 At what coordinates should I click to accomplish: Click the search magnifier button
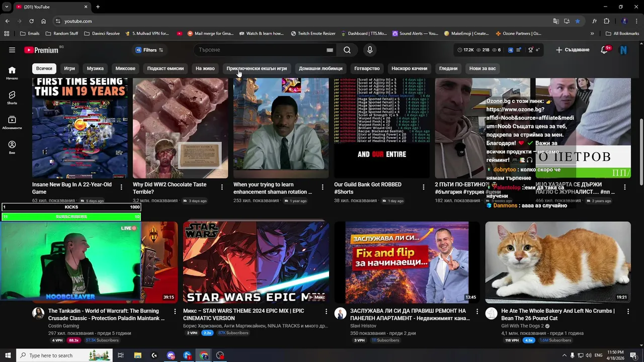point(347,50)
